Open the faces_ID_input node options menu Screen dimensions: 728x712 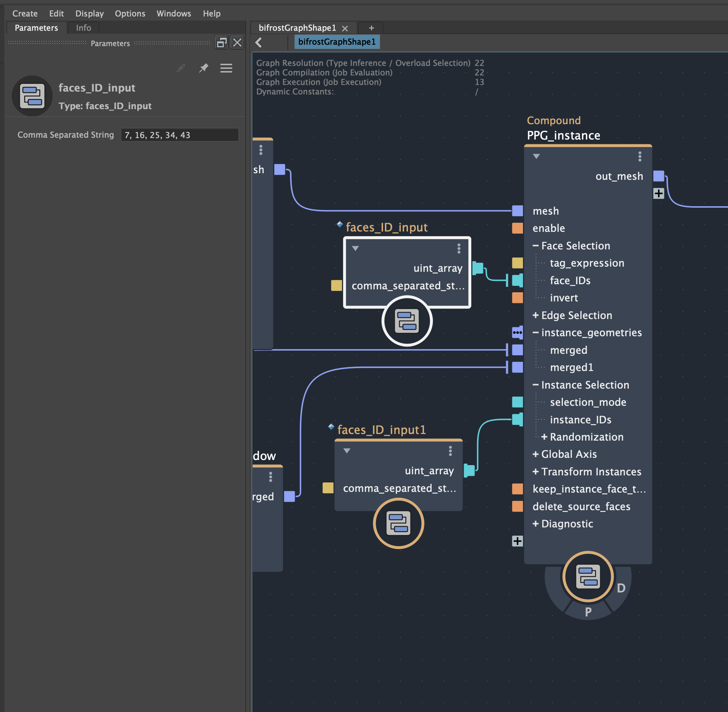click(459, 248)
